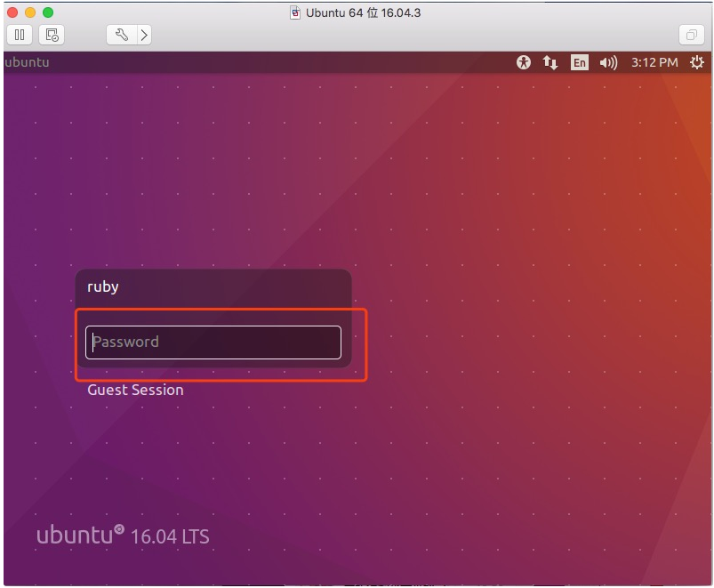The height and width of the screenshot is (588, 714).
Task: Maximize the window with green button
Action: (x=48, y=12)
